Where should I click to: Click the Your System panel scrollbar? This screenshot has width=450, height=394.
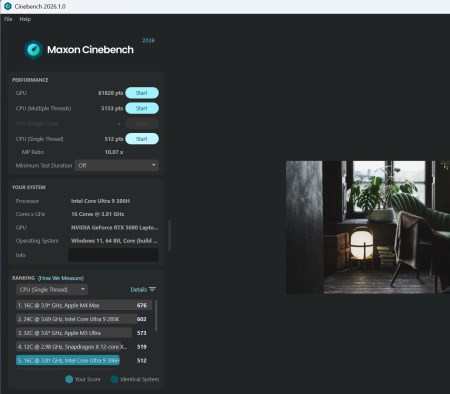point(170,236)
